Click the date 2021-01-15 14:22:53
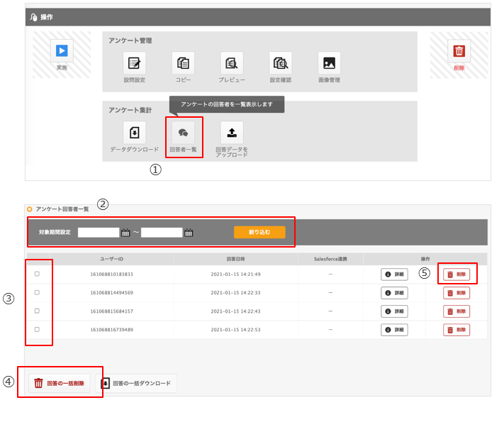 (x=235, y=330)
